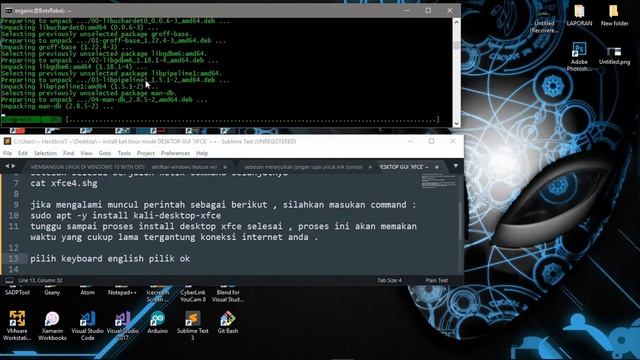Screen dimensions: 640x360
Task: Switch to sebelum melanjutkan jangan lupa tab
Action: click(x=303, y=167)
